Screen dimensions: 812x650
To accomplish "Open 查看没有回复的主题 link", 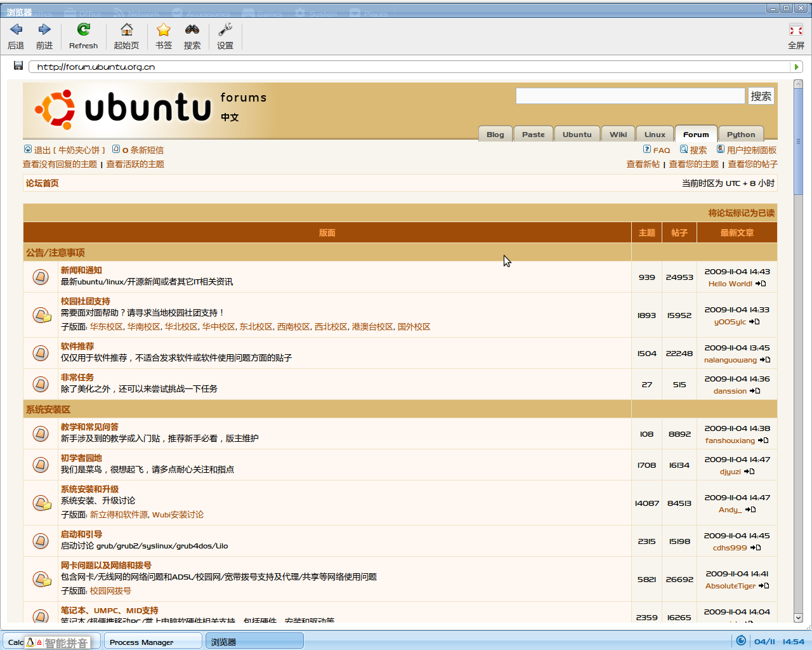I will click(60, 164).
